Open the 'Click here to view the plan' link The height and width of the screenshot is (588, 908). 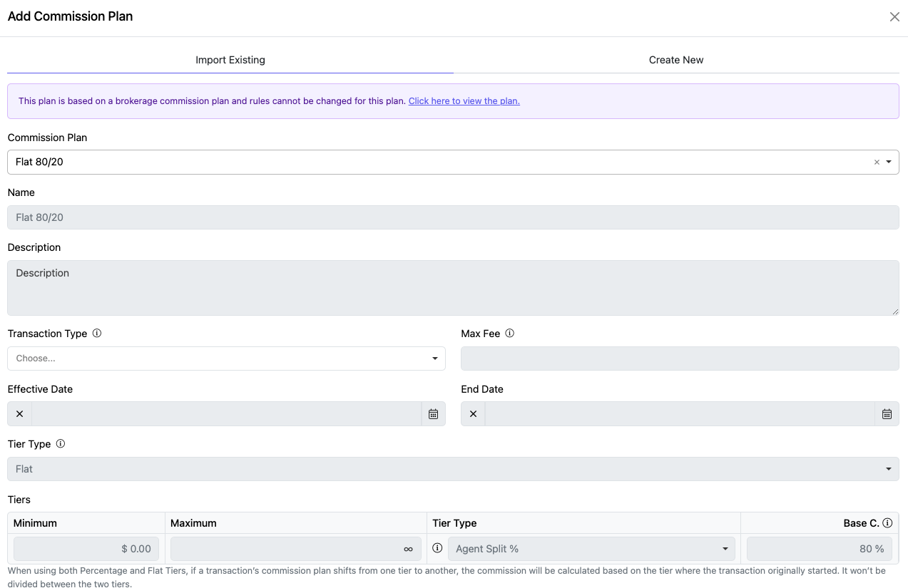(464, 101)
